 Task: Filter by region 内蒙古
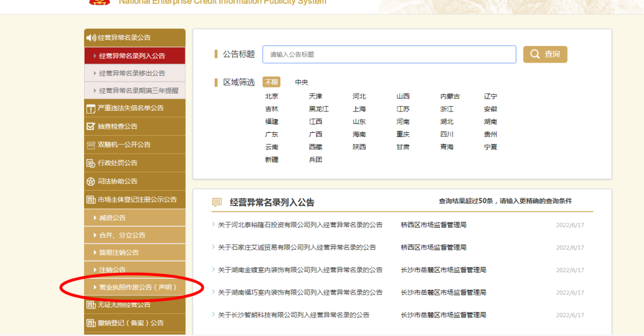tap(450, 96)
